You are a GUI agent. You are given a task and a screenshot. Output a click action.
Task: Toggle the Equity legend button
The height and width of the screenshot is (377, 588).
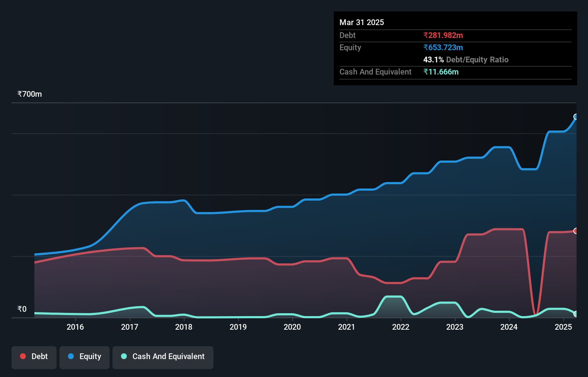tap(85, 357)
